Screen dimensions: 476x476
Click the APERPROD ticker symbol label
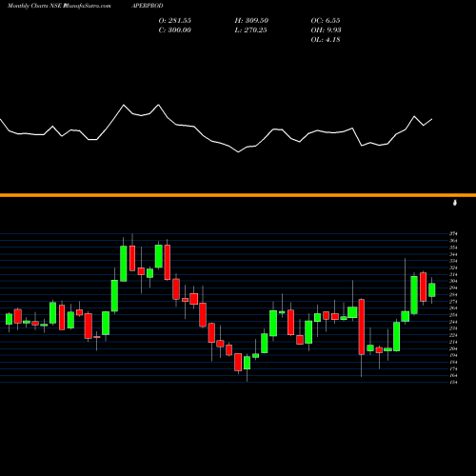coord(148,6)
